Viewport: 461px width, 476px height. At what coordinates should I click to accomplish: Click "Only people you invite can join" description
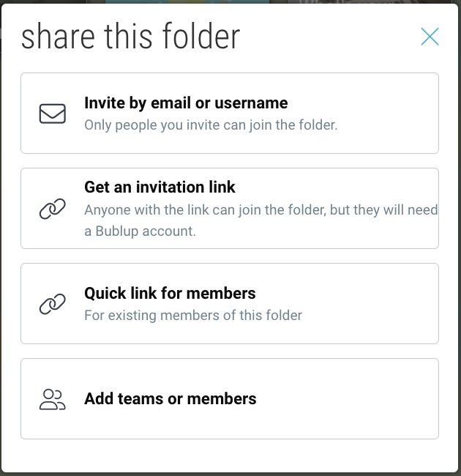[x=211, y=125]
